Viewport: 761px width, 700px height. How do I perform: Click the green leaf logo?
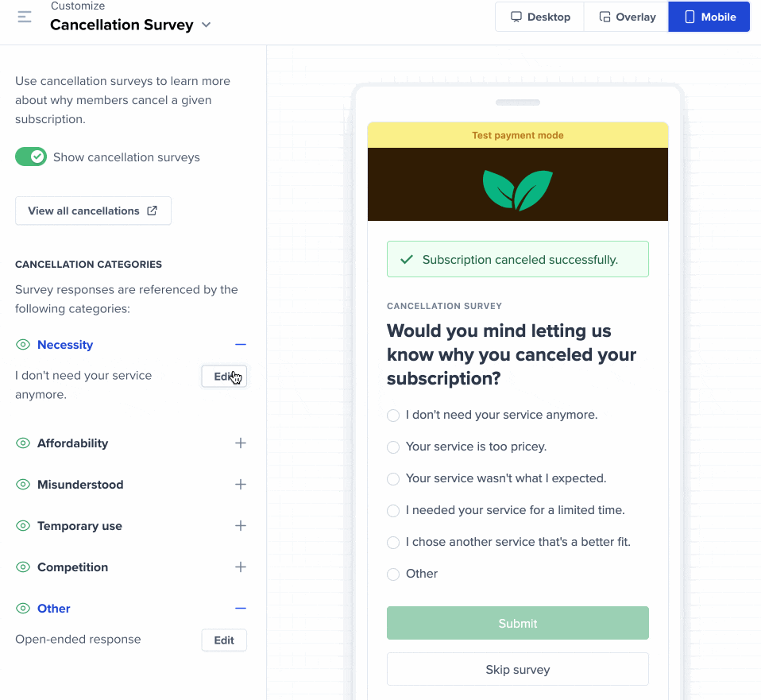click(x=517, y=189)
